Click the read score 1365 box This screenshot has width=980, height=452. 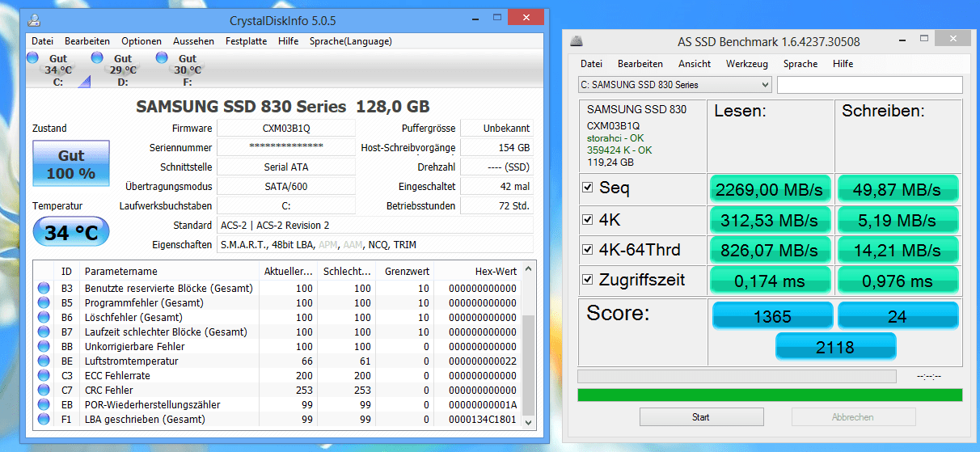(772, 316)
